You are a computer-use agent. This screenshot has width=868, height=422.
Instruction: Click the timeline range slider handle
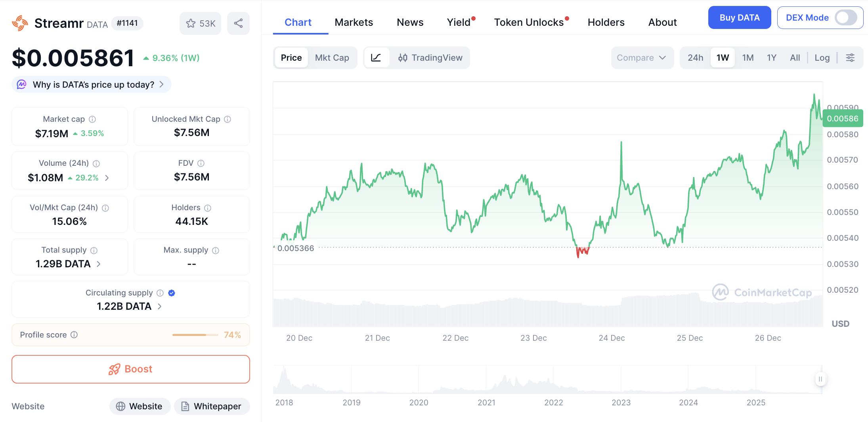820,379
